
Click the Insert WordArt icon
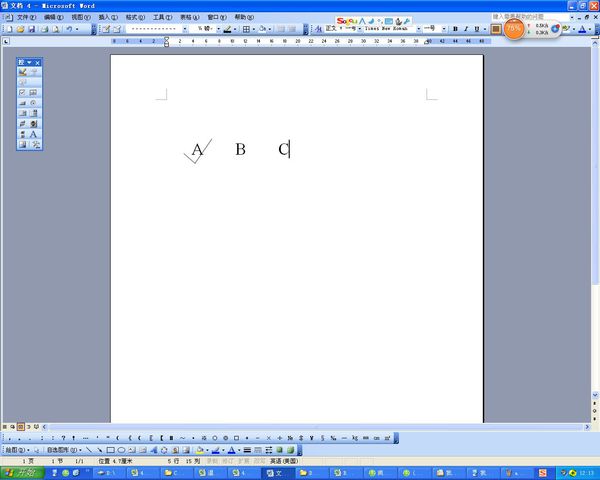(153, 450)
